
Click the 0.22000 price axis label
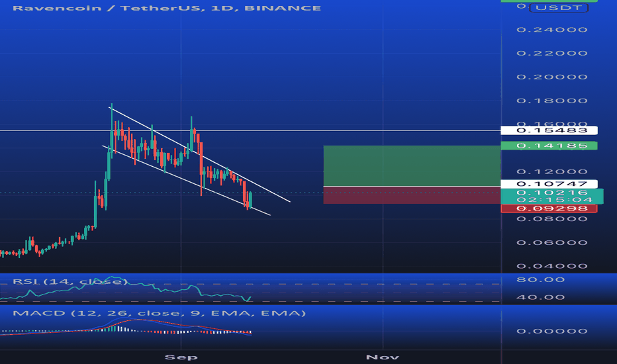click(x=552, y=53)
